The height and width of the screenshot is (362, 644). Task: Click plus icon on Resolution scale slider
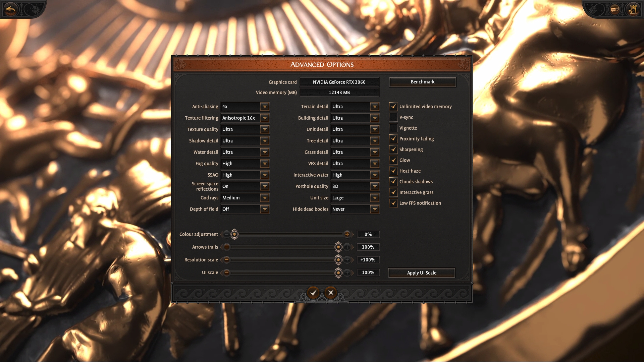pyautogui.click(x=347, y=260)
